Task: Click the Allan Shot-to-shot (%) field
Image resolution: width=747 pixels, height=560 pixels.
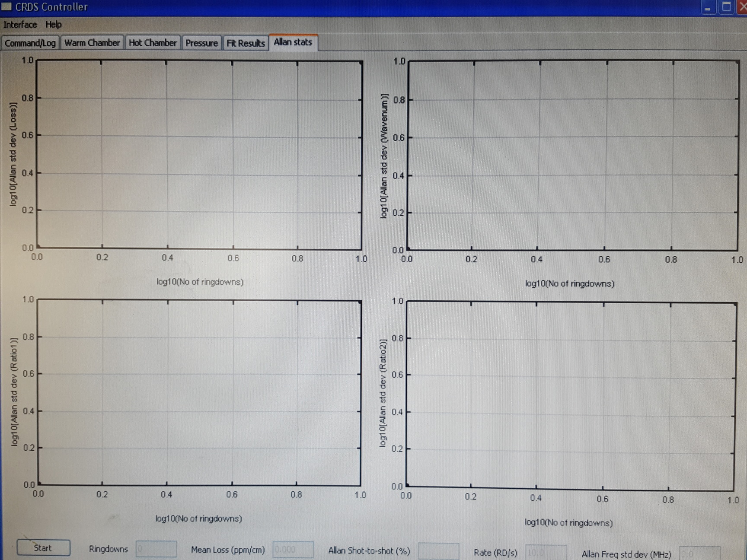Action: [x=439, y=550]
